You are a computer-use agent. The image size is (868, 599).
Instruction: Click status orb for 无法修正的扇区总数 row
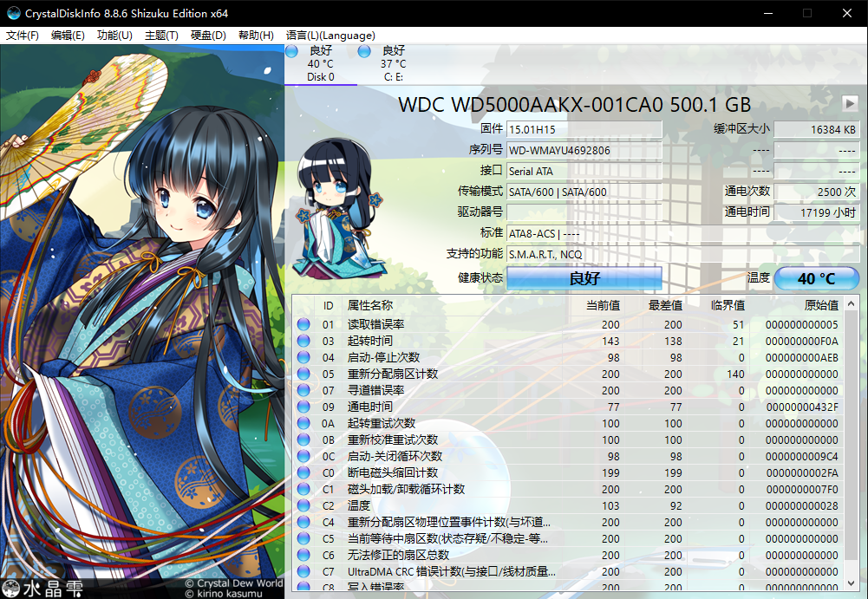pyautogui.click(x=303, y=555)
